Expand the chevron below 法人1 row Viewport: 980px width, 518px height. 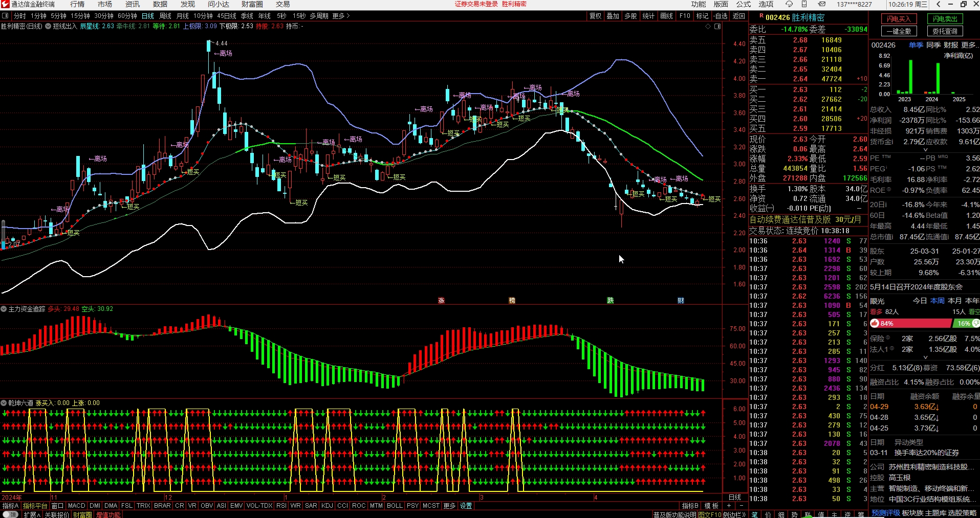click(925, 357)
